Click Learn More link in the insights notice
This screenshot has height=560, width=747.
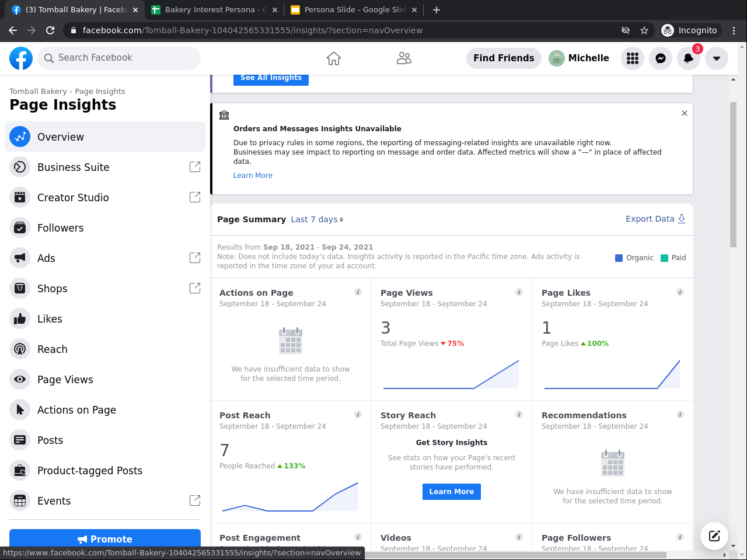pos(253,176)
